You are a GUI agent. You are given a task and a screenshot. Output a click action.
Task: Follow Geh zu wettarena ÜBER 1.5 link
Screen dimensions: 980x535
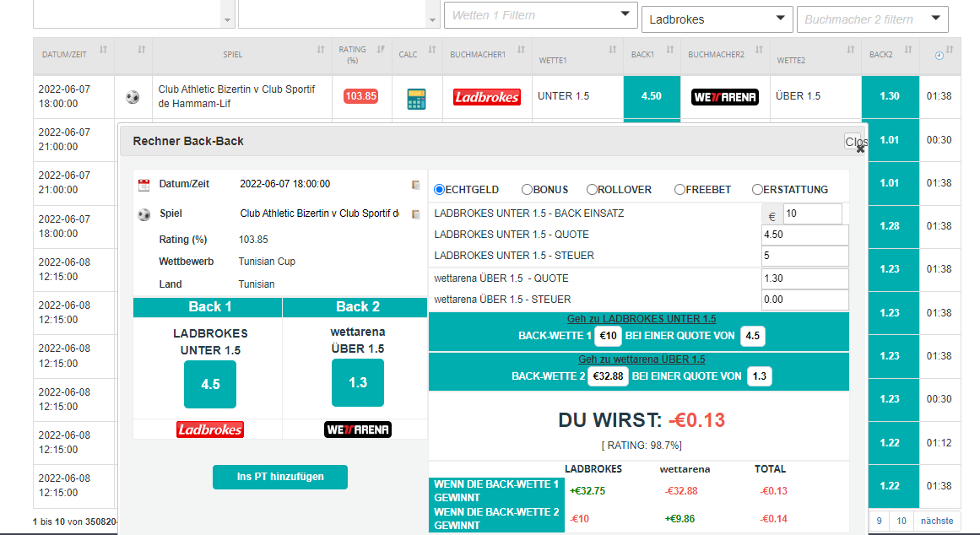point(642,359)
